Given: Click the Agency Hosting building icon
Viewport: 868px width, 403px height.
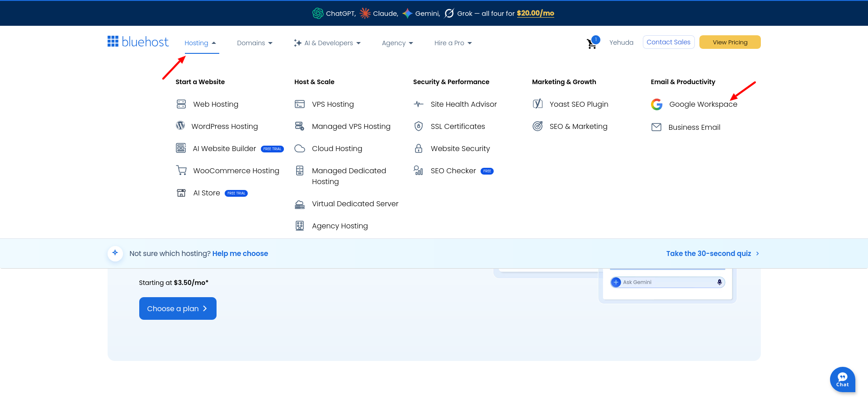Looking at the screenshot, I should 300,226.
